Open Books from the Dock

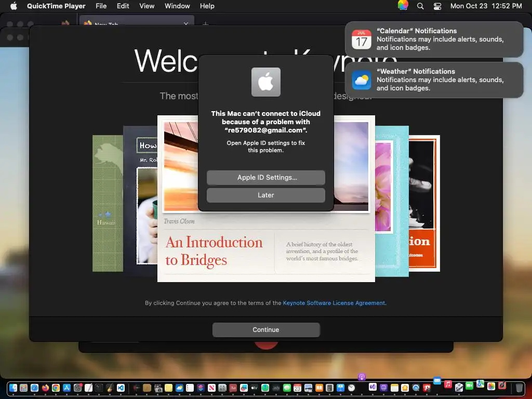(320, 388)
